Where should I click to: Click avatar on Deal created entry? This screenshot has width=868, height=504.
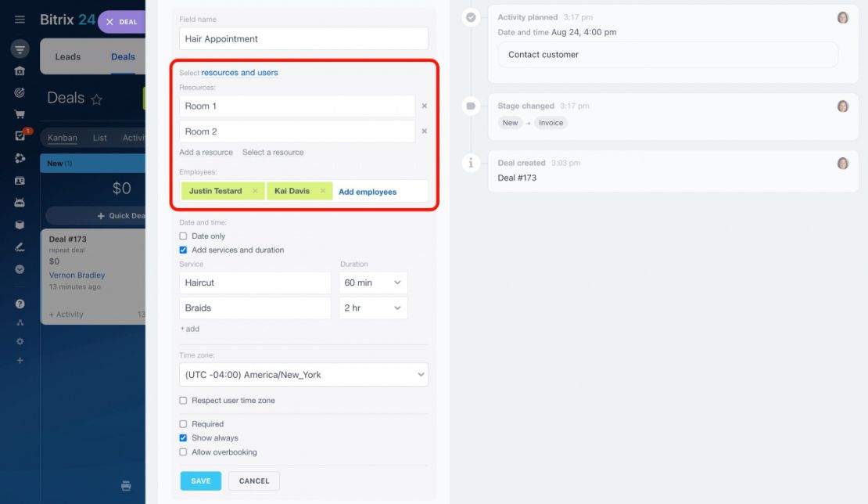tap(842, 164)
